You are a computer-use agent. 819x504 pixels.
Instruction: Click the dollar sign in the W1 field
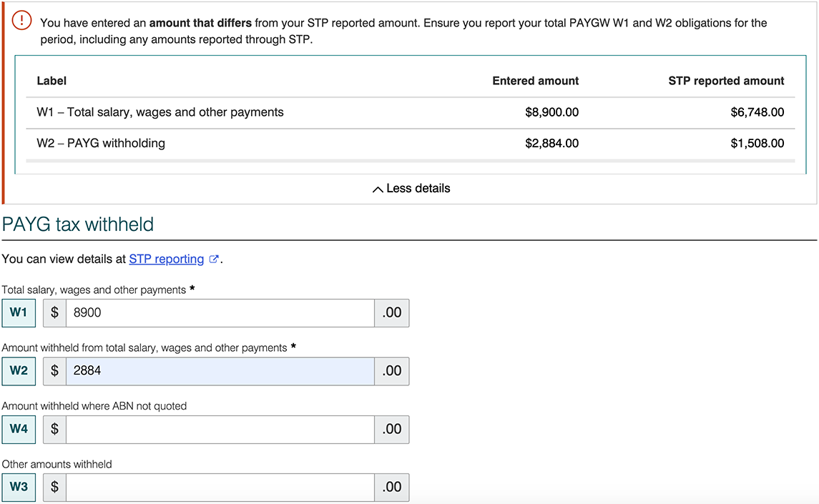(54, 313)
